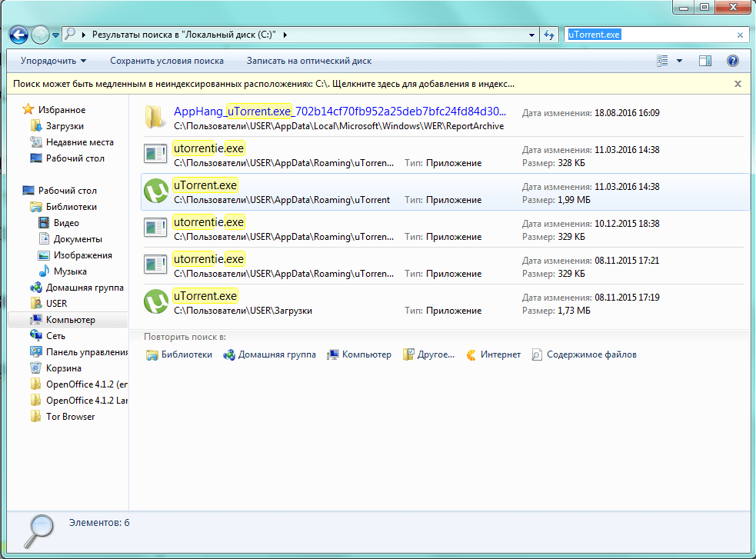Image resolution: width=756 pixels, height=559 pixels.
Task: Expand the address bar history dropdown arrow
Action: tap(531, 35)
